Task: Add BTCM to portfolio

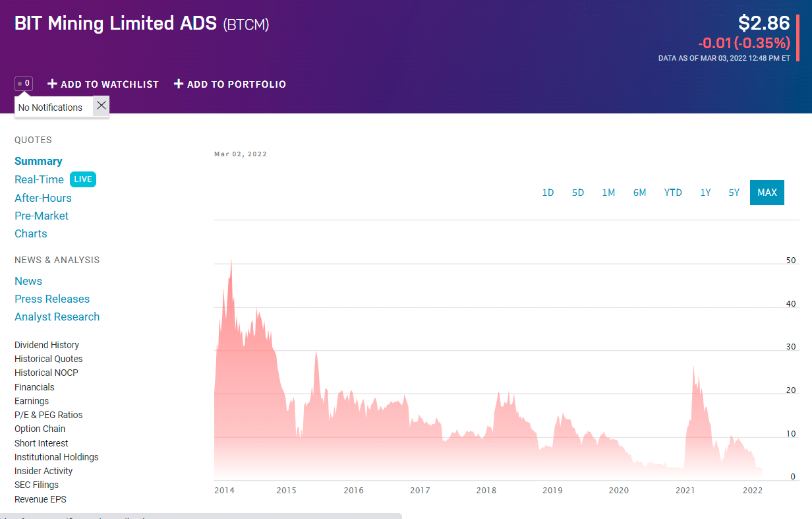Action: [230, 84]
